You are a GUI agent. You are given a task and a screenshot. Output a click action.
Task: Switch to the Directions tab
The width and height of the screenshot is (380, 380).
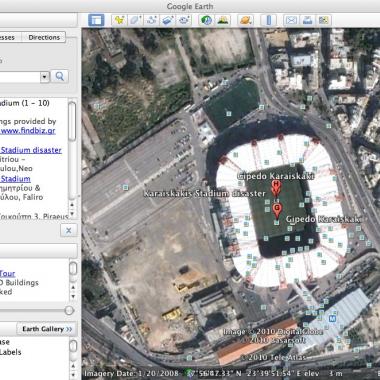(x=44, y=37)
